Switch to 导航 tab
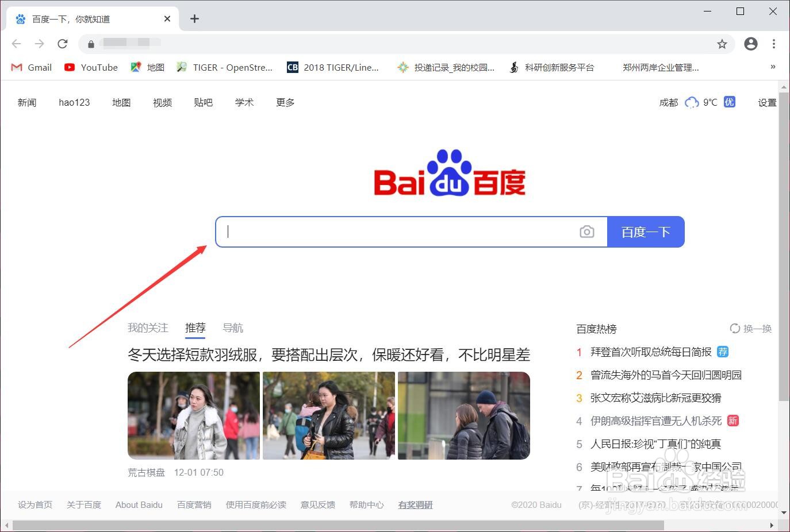Screen dimensions: 790x532 (233, 327)
